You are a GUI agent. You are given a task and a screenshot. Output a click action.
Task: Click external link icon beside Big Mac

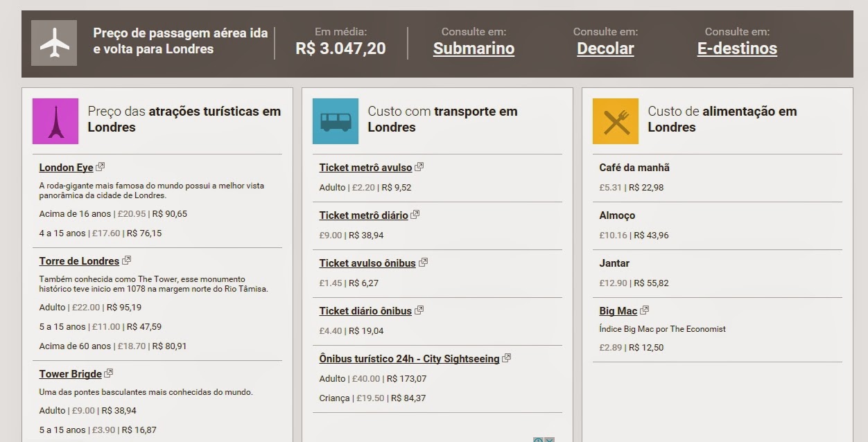pos(645,310)
